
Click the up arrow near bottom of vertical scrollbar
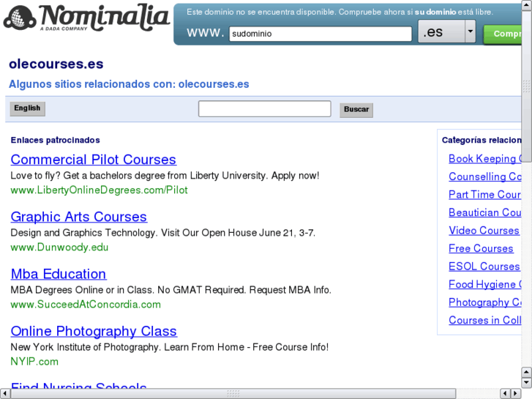coord(527,372)
